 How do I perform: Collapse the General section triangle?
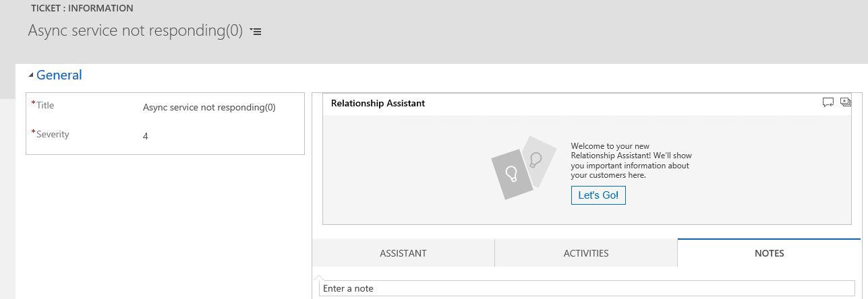[x=31, y=75]
